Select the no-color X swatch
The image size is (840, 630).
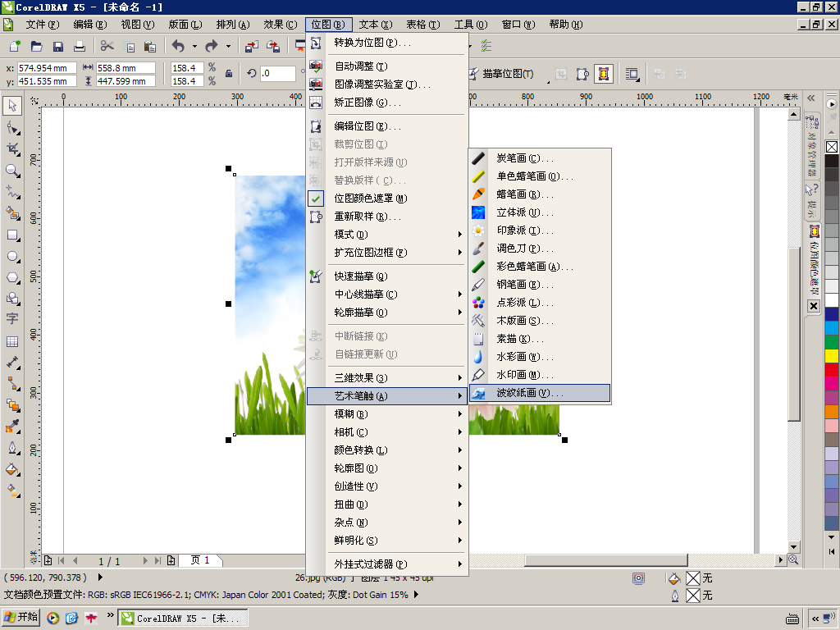[832, 147]
